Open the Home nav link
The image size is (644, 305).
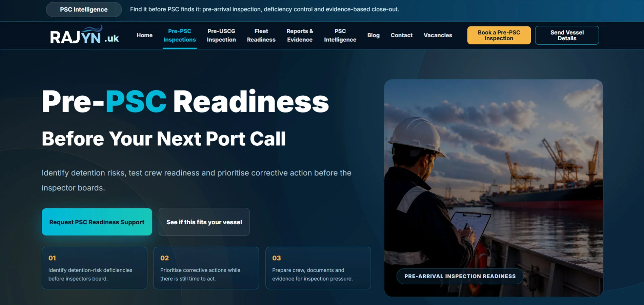(x=144, y=35)
